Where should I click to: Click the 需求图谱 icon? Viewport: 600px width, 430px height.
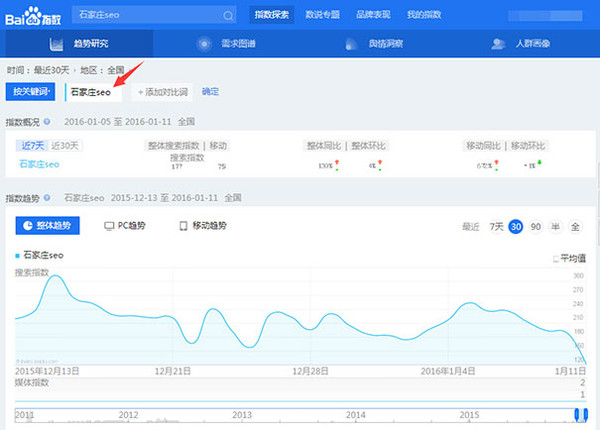pyautogui.click(x=204, y=44)
